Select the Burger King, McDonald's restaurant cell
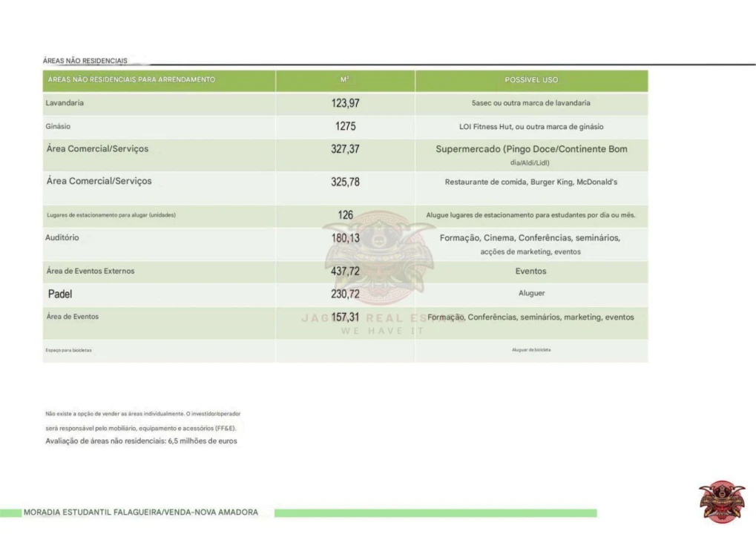 (531, 182)
